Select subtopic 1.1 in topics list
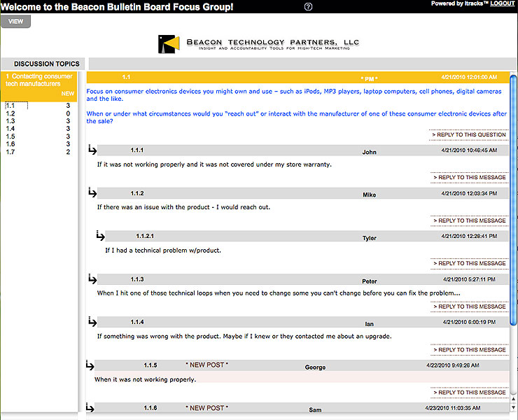518x420 pixels. [x=10, y=106]
